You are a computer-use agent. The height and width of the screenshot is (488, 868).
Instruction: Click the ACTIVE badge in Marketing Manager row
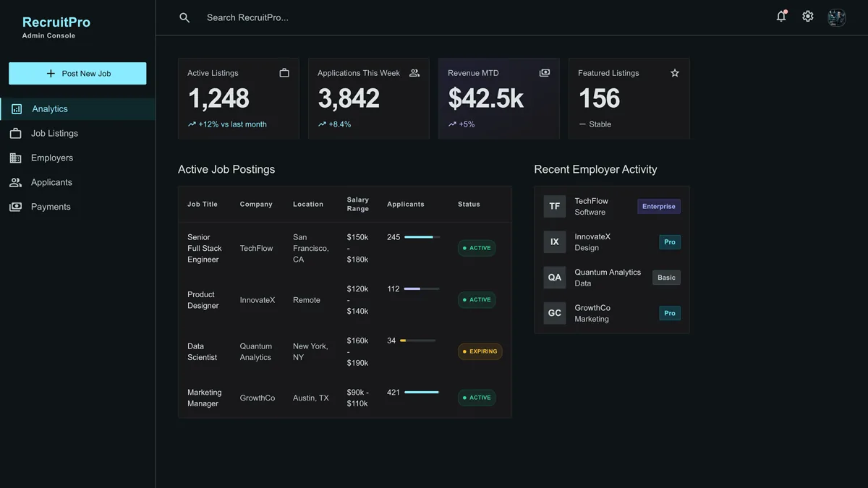pos(477,398)
